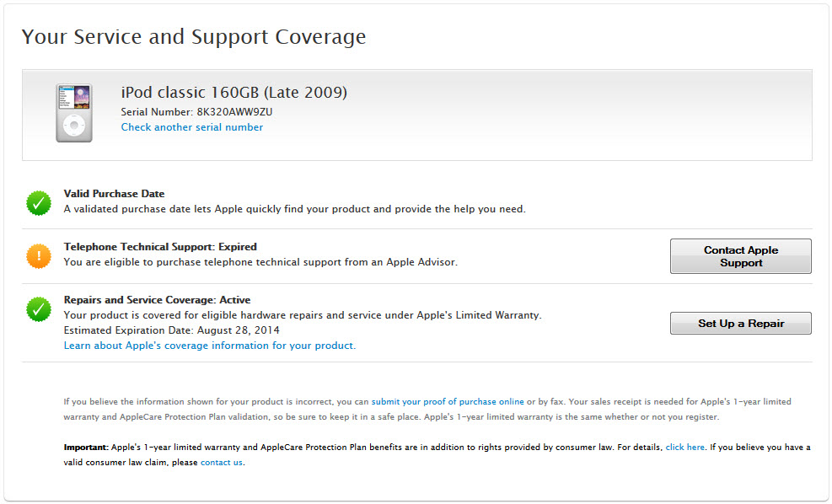Click orange warning icon beside Telephone Technical Support
Image resolution: width=832 pixels, height=504 pixels.
coord(39,255)
